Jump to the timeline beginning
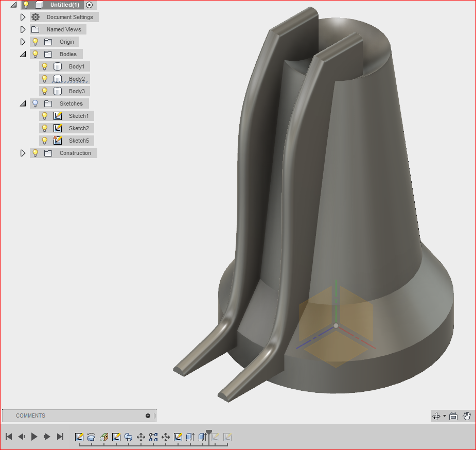The width and height of the screenshot is (476, 450). tap(9, 437)
